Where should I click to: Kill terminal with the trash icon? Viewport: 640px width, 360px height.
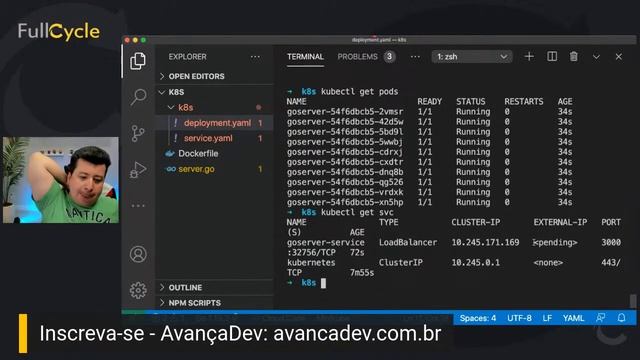coord(573,56)
